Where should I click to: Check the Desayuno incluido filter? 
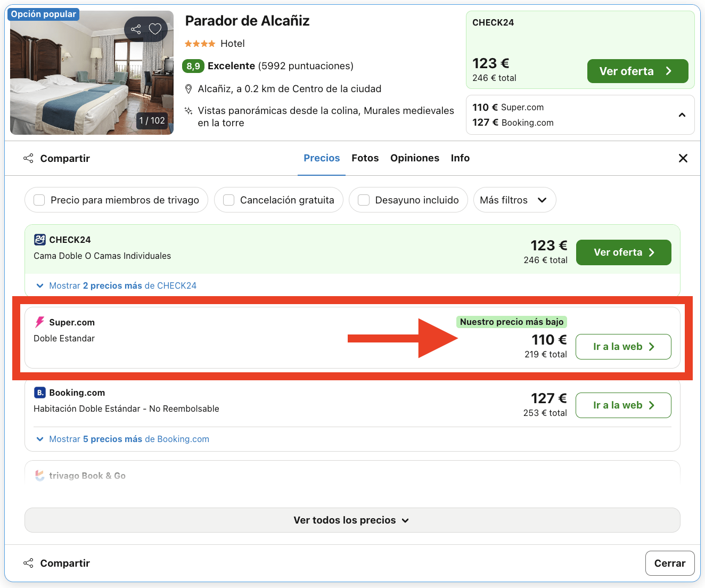click(364, 200)
